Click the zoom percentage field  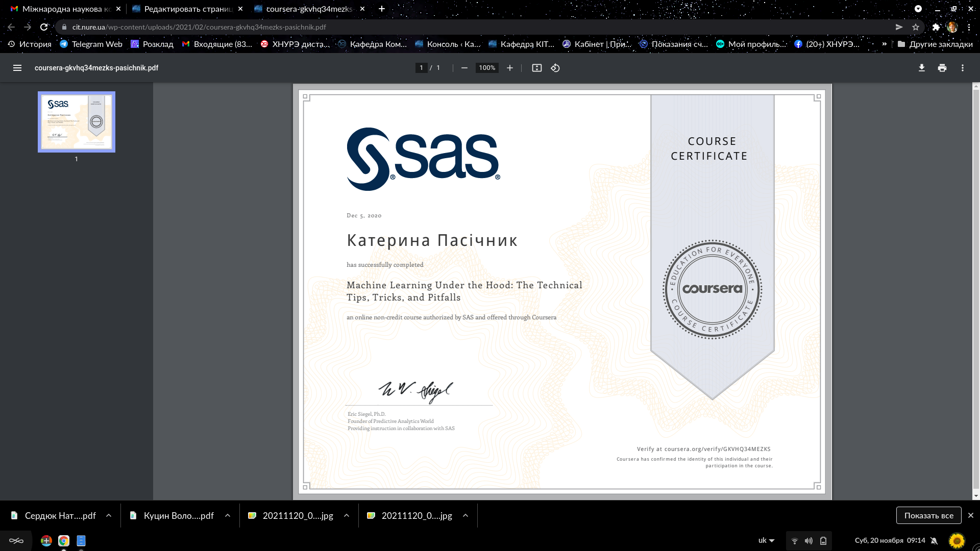486,68
